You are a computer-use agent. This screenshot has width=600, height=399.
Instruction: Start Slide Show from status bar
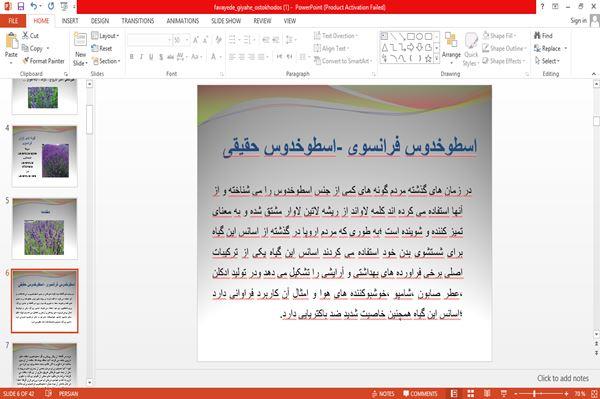point(504,393)
